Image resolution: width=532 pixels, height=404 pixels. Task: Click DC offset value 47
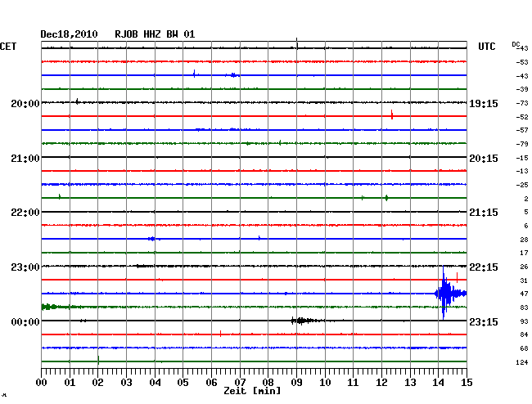click(524, 294)
